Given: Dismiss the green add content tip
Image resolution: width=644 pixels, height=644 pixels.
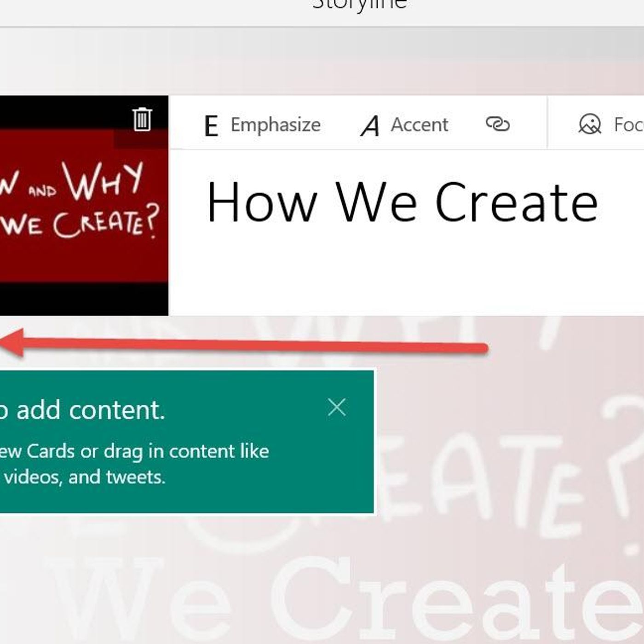Looking at the screenshot, I should [337, 408].
